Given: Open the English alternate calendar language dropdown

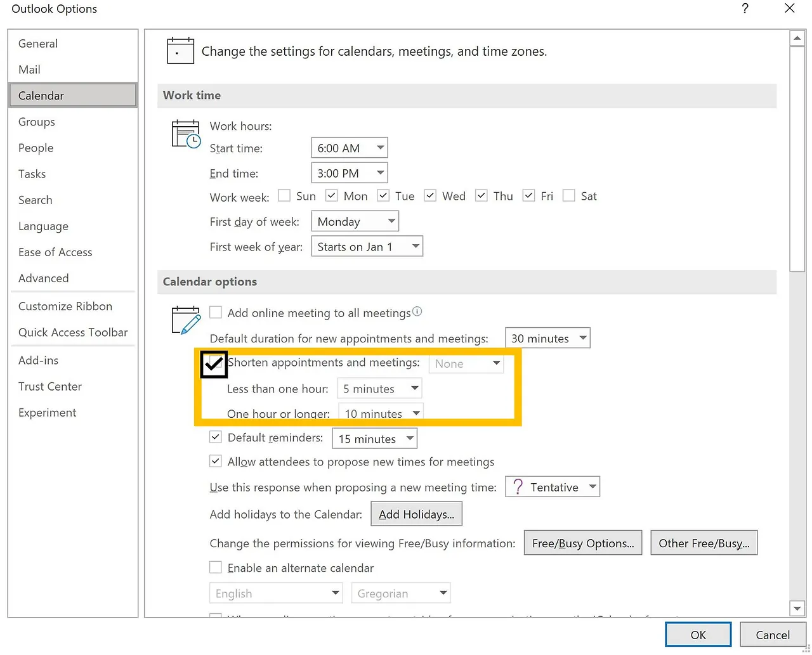Looking at the screenshot, I should point(276,593).
